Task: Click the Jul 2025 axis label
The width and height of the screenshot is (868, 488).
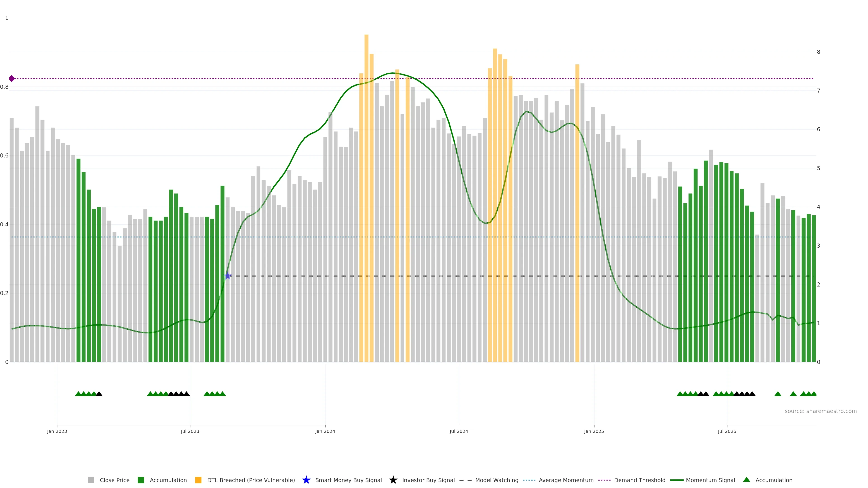Action: pos(727,431)
